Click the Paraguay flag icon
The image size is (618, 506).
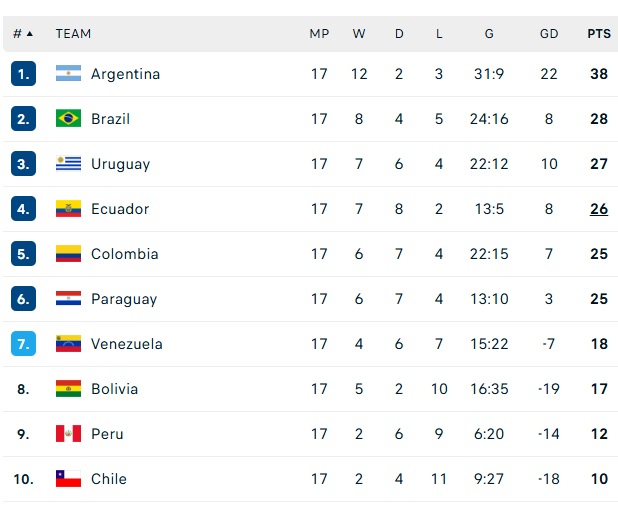pos(68,299)
